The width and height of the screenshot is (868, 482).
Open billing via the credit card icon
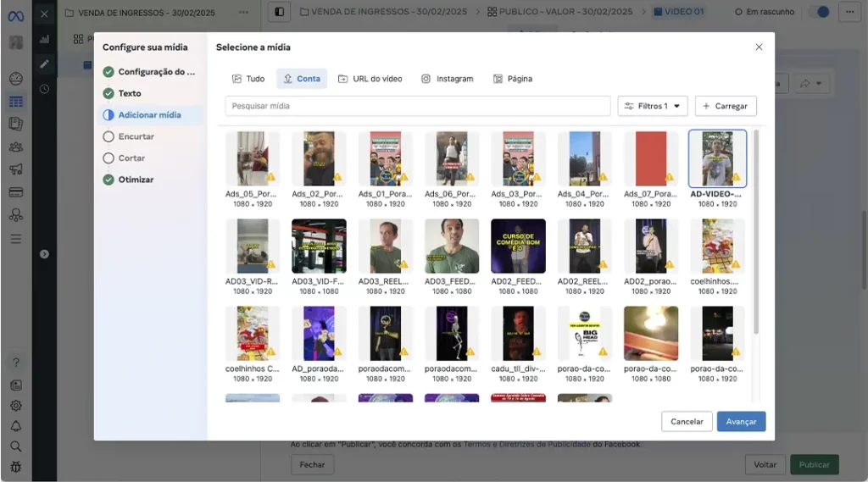pos(15,192)
